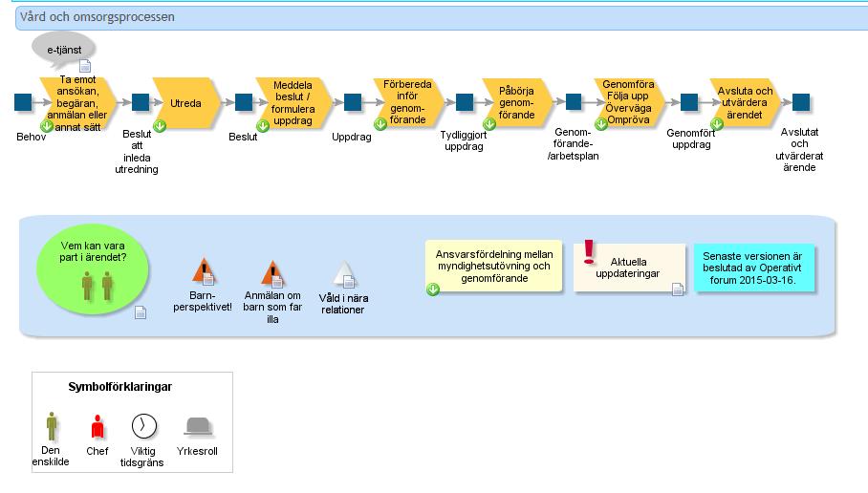Screen dimensions: 868x493
Task: Click the Behov label
Action: pos(31,137)
